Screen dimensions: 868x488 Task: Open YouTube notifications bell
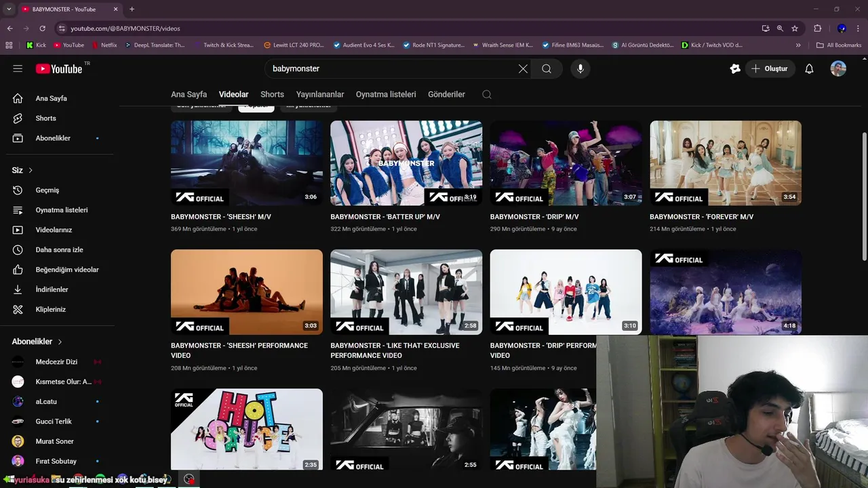(809, 68)
